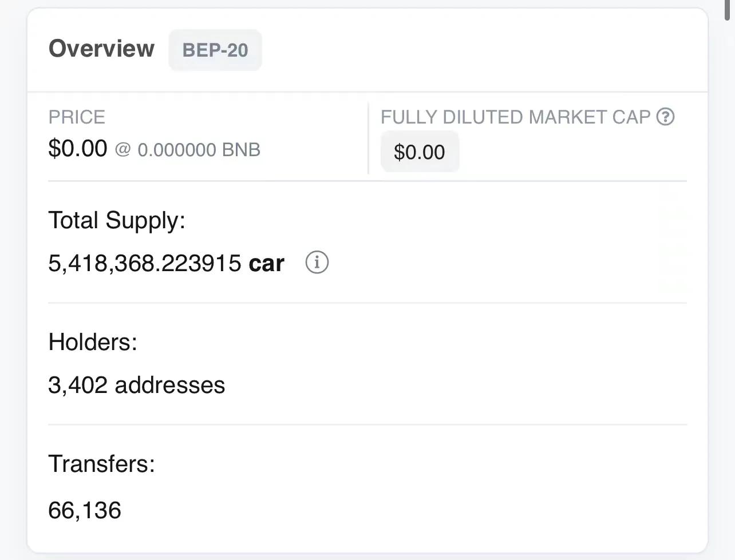Click the Total Supply label
Screen dimensions: 735x560
(x=117, y=220)
